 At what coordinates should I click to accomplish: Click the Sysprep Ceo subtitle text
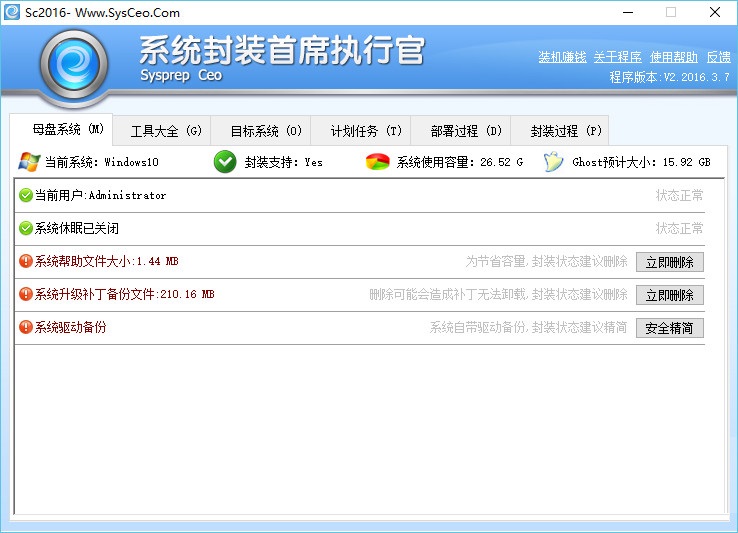(x=181, y=75)
